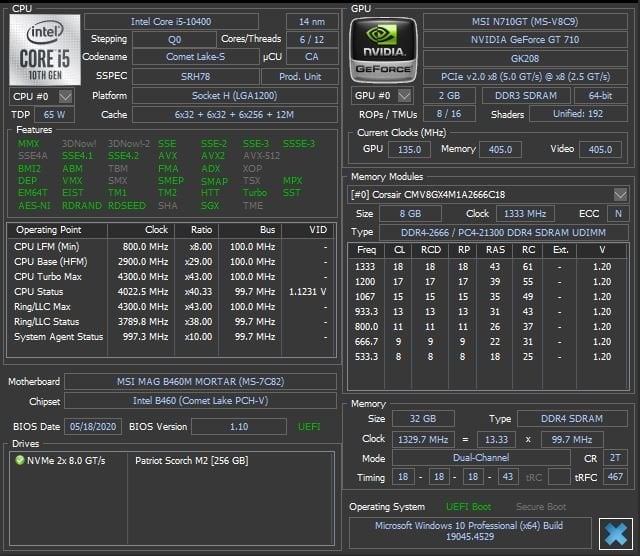
Task: Expand the memory module Corsair dropdown
Action: 620,195
